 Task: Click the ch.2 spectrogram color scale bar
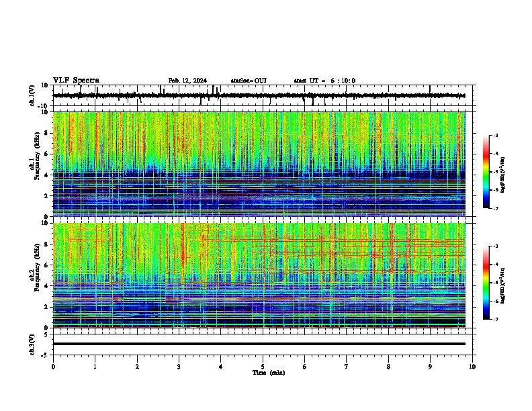click(x=486, y=283)
